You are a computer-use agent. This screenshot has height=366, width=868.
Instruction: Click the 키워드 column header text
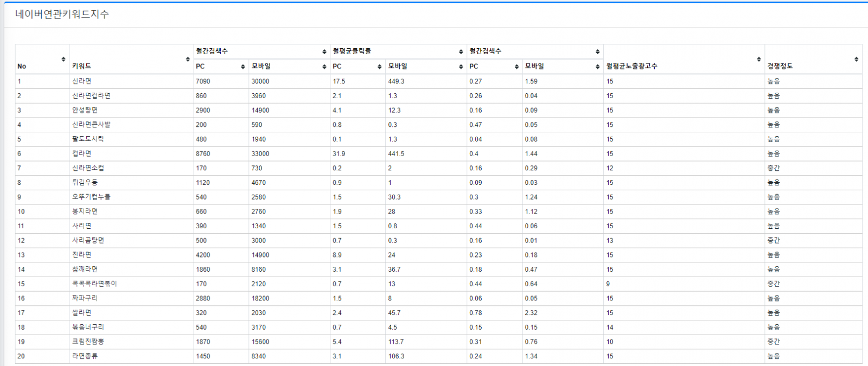point(82,66)
